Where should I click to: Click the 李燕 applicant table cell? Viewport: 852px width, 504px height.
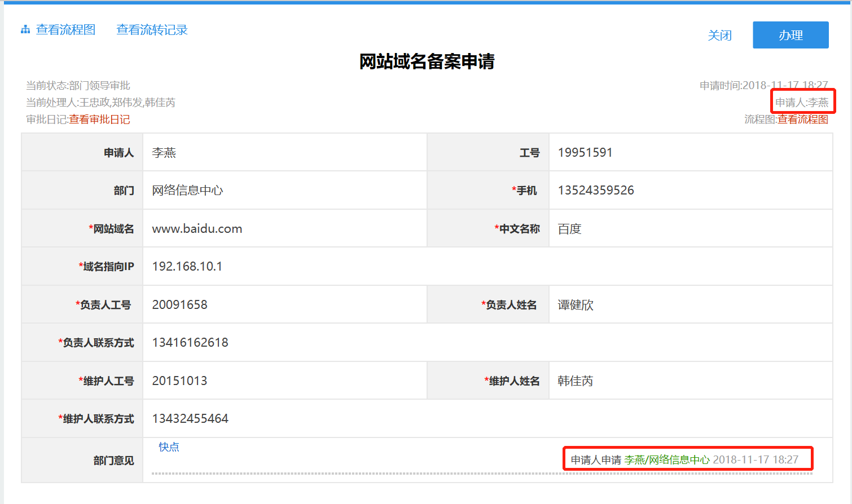(285, 152)
